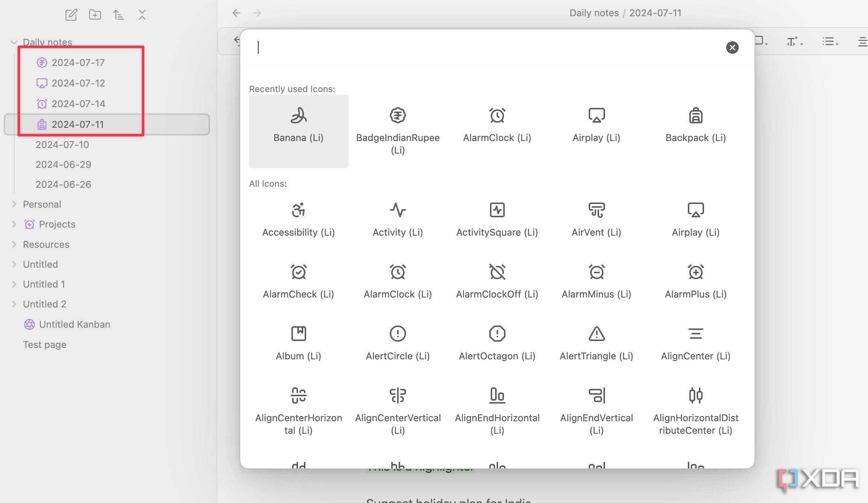Screen dimensions: 868x503
Task: Choose the AlarmClockOff (Li) icon
Action: (497, 282)
